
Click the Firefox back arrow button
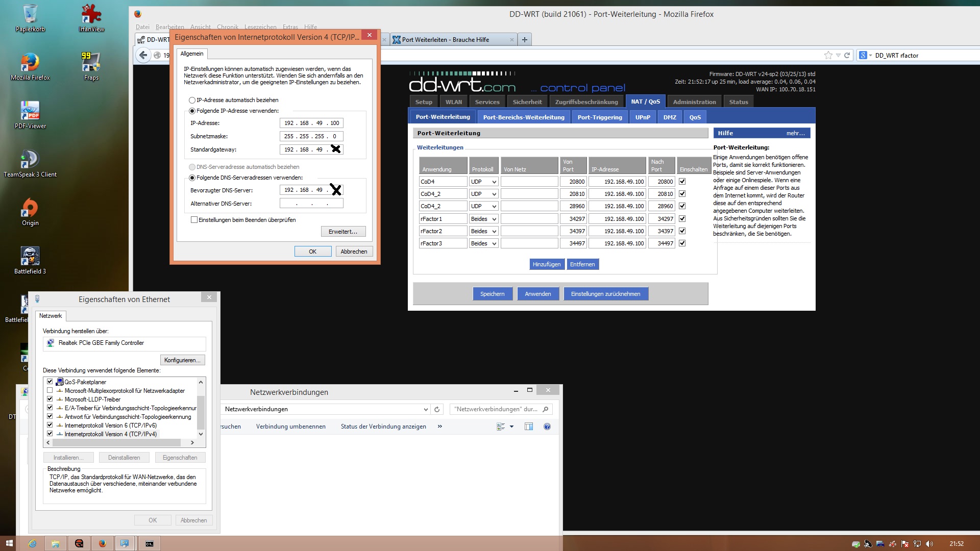tap(143, 55)
